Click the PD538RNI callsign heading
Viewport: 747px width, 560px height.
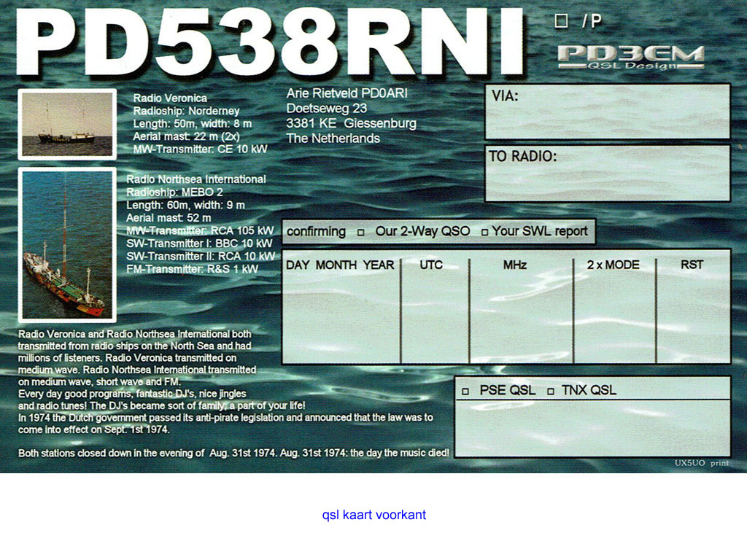(x=271, y=42)
